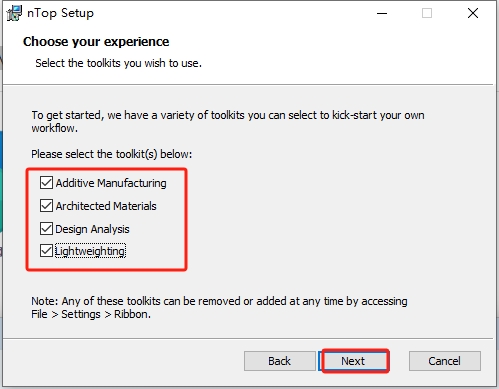Image resolution: width=499 pixels, height=389 pixels.
Task: Click the nTop Setup installer icon
Action: pyautogui.click(x=14, y=13)
